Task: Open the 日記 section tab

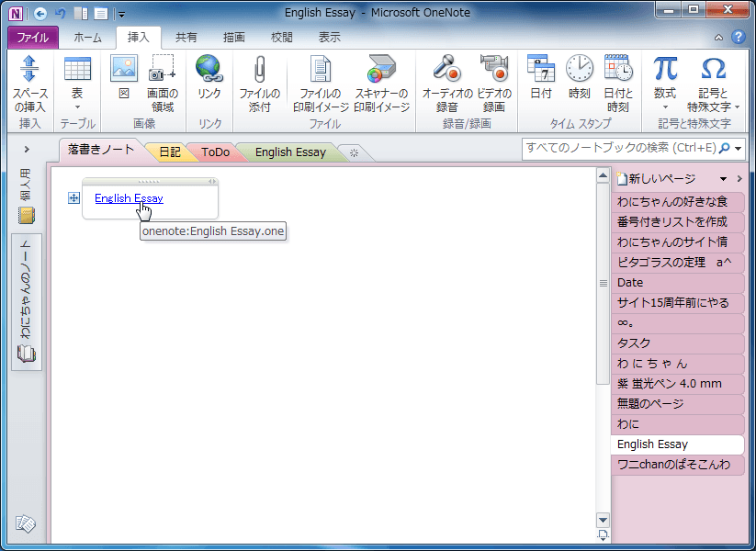Action: click(170, 152)
